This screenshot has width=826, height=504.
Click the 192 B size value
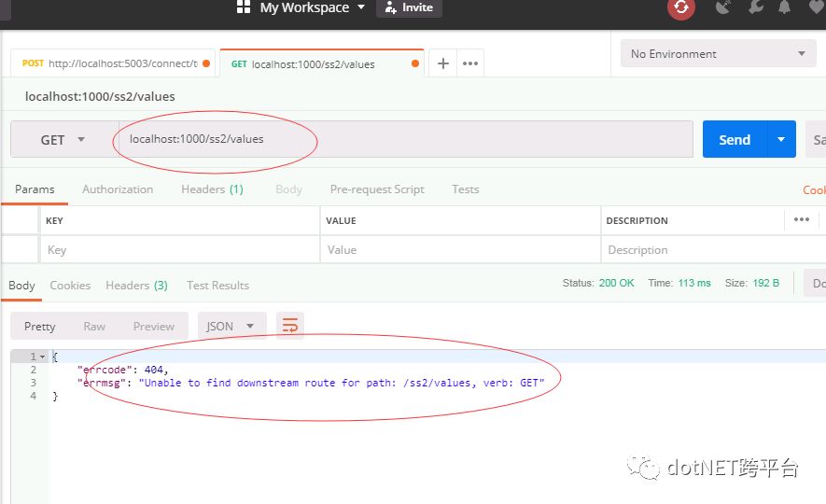[766, 283]
